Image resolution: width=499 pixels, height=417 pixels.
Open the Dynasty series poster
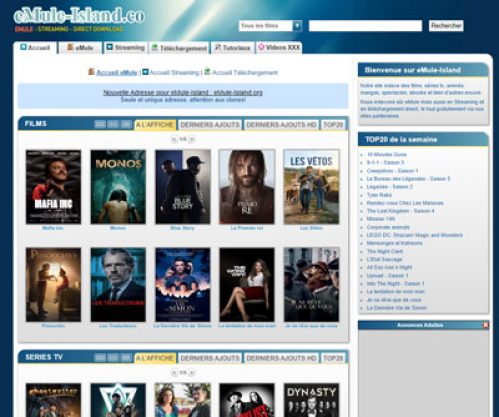(x=311, y=400)
